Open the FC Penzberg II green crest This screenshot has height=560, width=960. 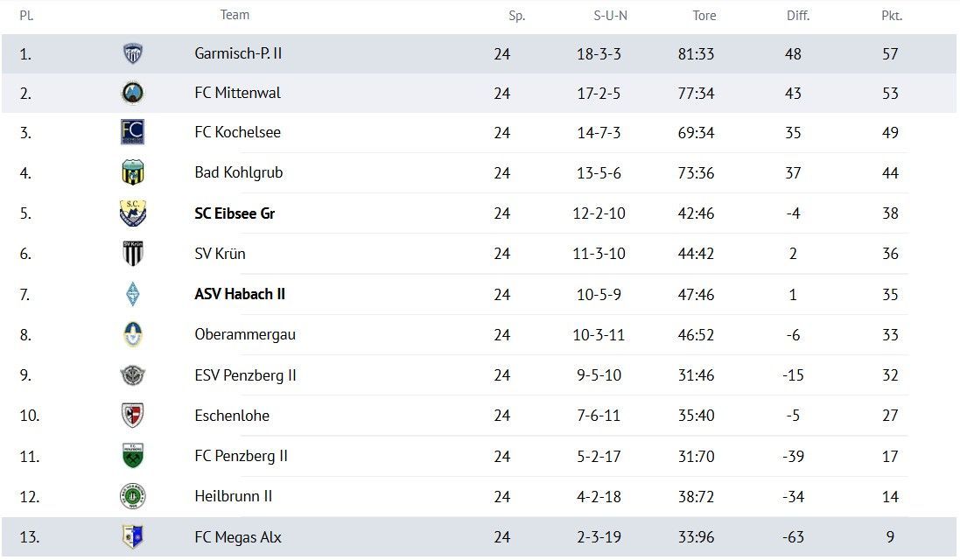click(x=133, y=456)
